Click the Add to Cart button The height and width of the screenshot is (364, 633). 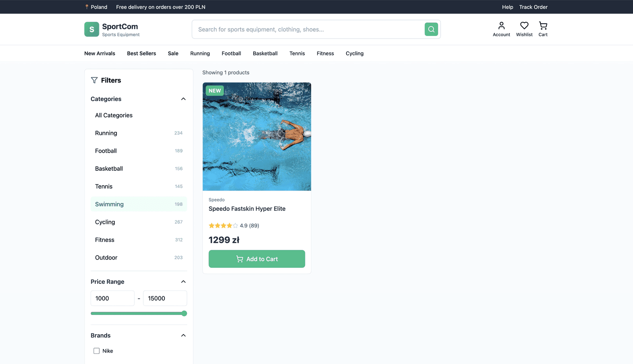257,259
